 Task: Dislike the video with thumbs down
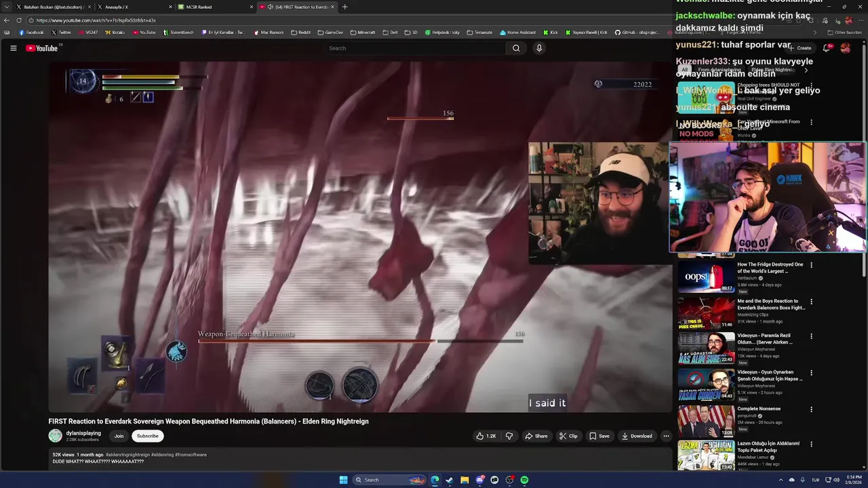509,436
